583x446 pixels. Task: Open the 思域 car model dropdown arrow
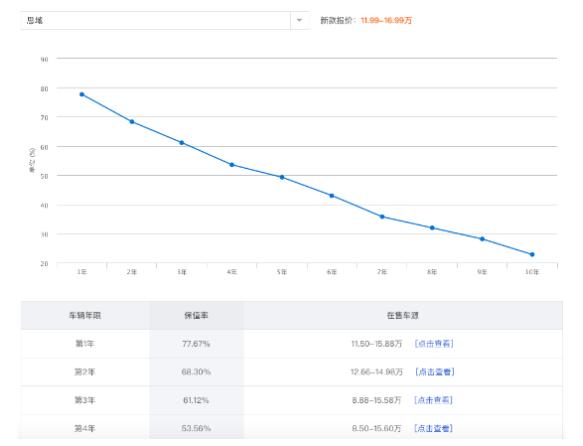click(x=299, y=20)
